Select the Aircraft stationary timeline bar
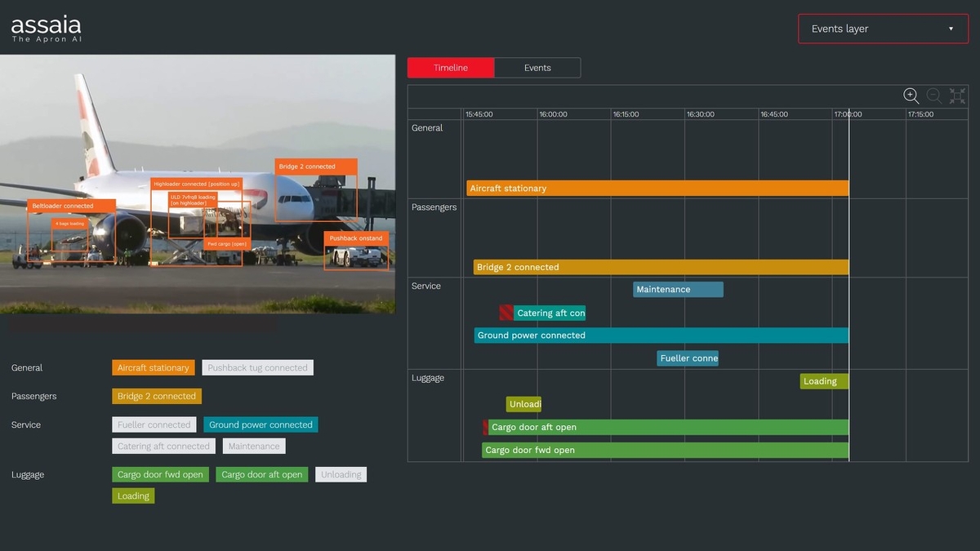This screenshot has height=551, width=980. pyautogui.click(x=657, y=189)
